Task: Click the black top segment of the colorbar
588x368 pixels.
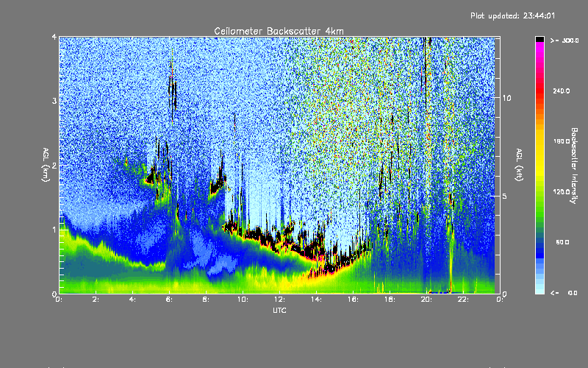Action: click(539, 40)
